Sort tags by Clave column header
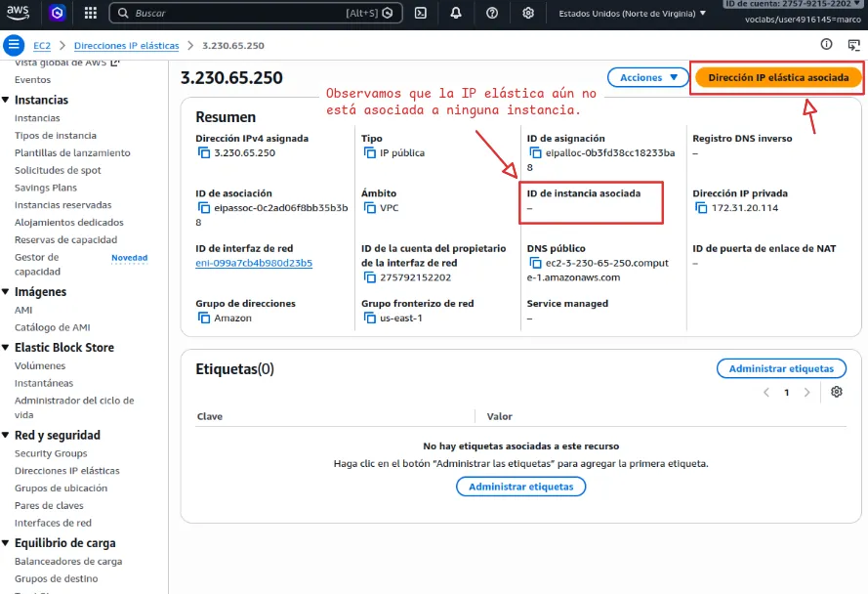The height and width of the screenshot is (594, 868). pyautogui.click(x=210, y=416)
